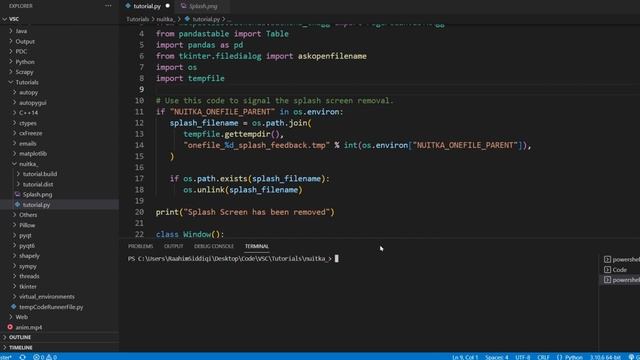Screen dimensions: 640x360
Task: Click the 'class Window():' code line
Action: (190, 234)
